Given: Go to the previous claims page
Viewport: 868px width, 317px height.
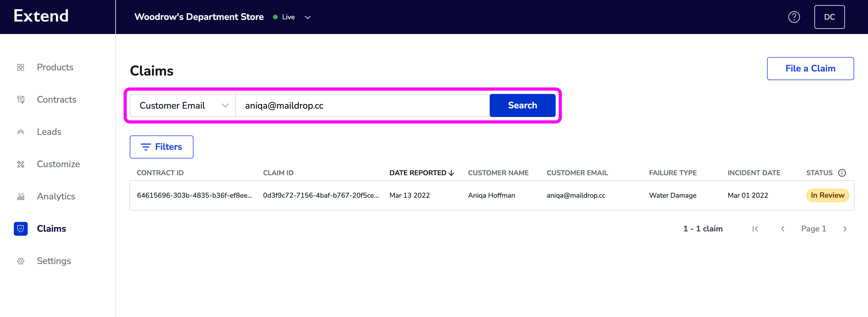Looking at the screenshot, I should point(783,229).
